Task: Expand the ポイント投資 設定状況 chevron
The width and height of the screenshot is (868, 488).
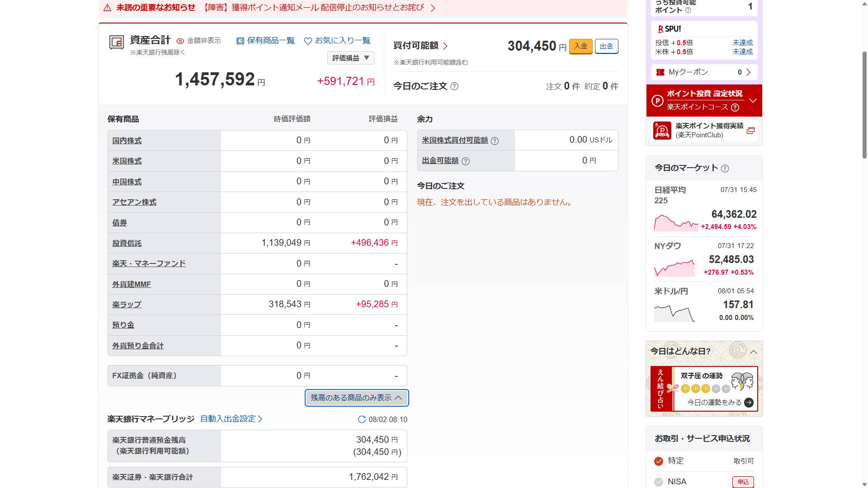Action: point(753,101)
